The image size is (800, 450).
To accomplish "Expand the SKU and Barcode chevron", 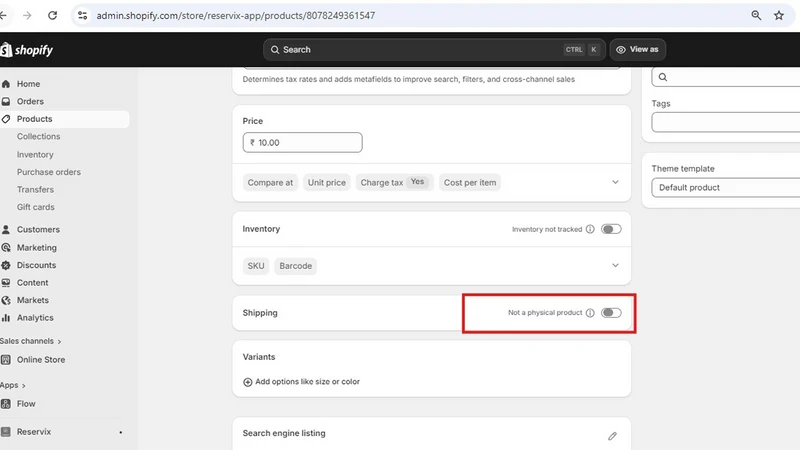I will tap(615, 265).
